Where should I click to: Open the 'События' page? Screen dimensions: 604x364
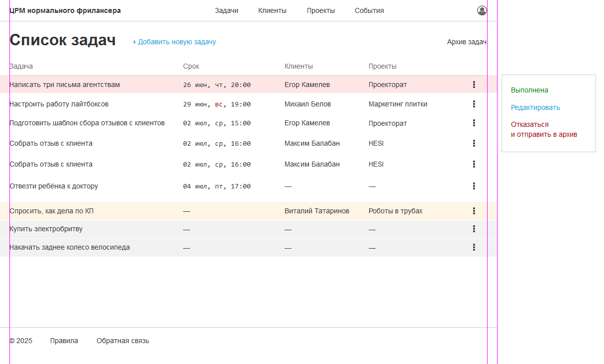(x=369, y=10)
